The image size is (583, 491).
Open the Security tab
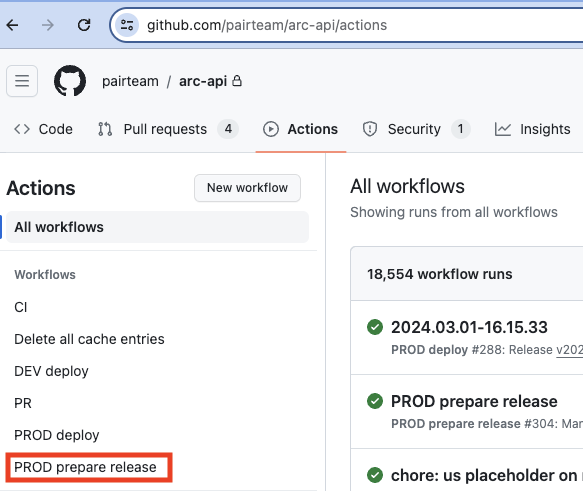pyautogui.click(x=417, y=129)
